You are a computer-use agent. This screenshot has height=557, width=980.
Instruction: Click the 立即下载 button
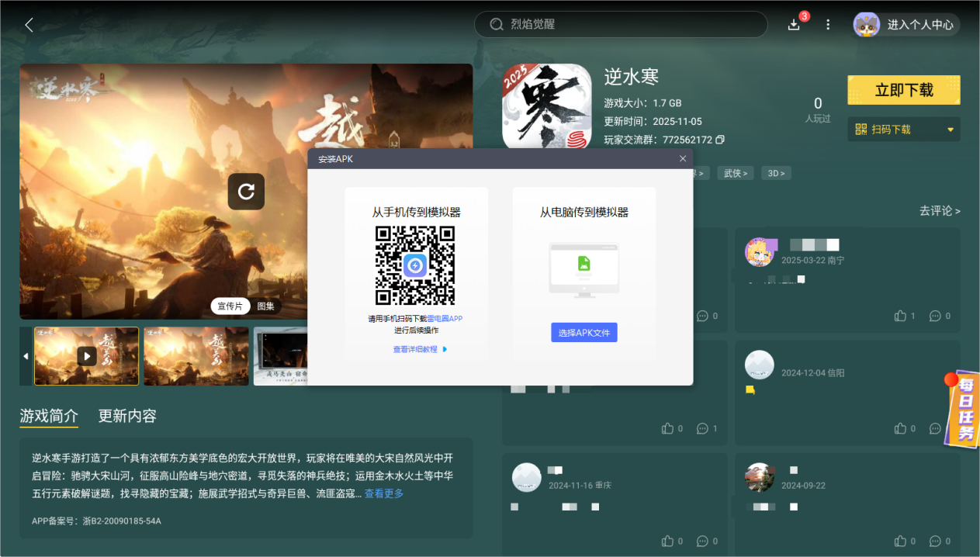tap(904, 90)
